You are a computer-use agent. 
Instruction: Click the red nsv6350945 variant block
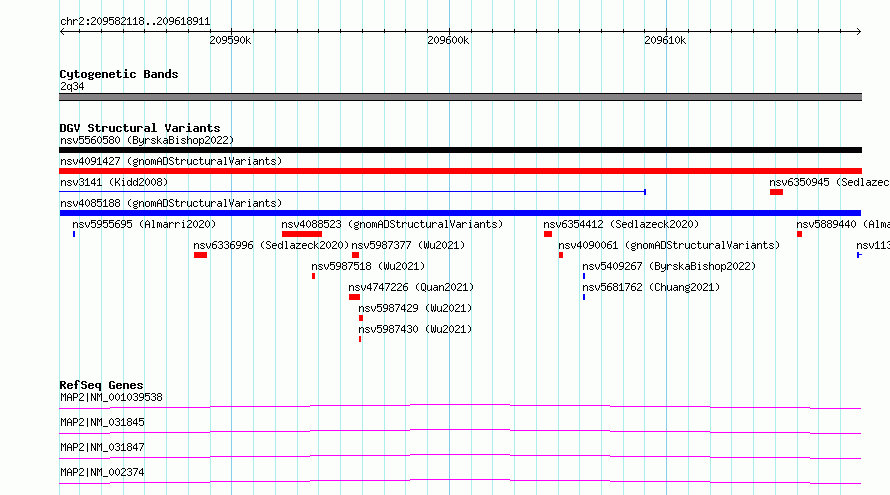[776, 192]
